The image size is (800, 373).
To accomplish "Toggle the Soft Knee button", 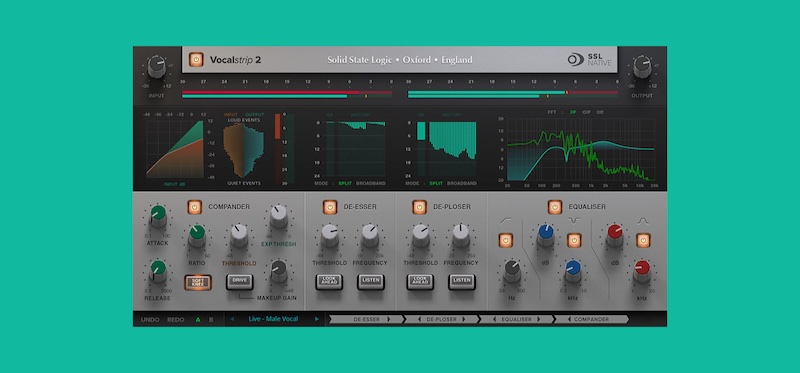I will 198,282.
